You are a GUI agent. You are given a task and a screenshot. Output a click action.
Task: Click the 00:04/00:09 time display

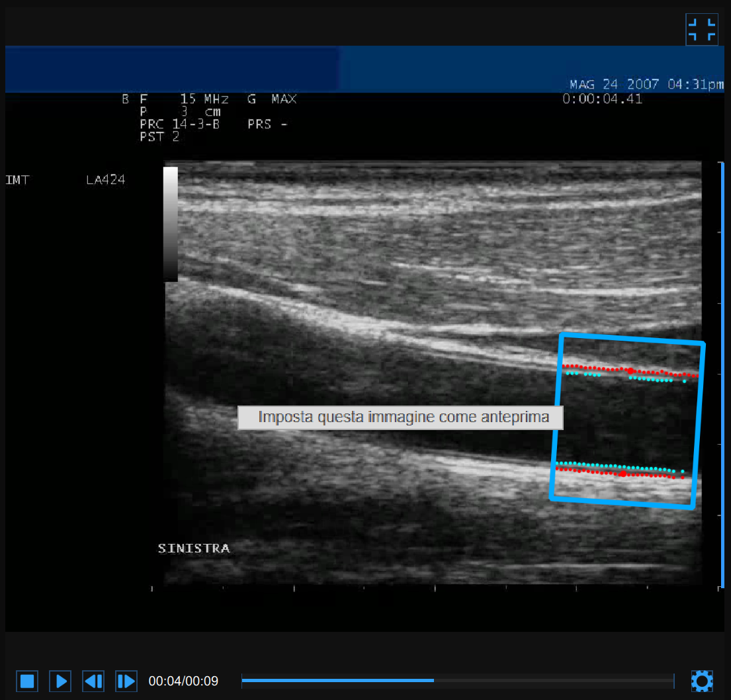click(183, 681)
